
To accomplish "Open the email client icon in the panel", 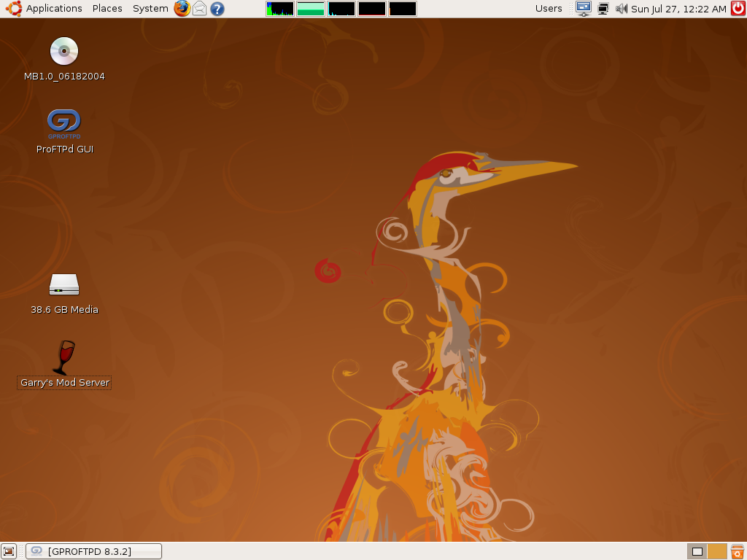I will click(x=198, y=9).
